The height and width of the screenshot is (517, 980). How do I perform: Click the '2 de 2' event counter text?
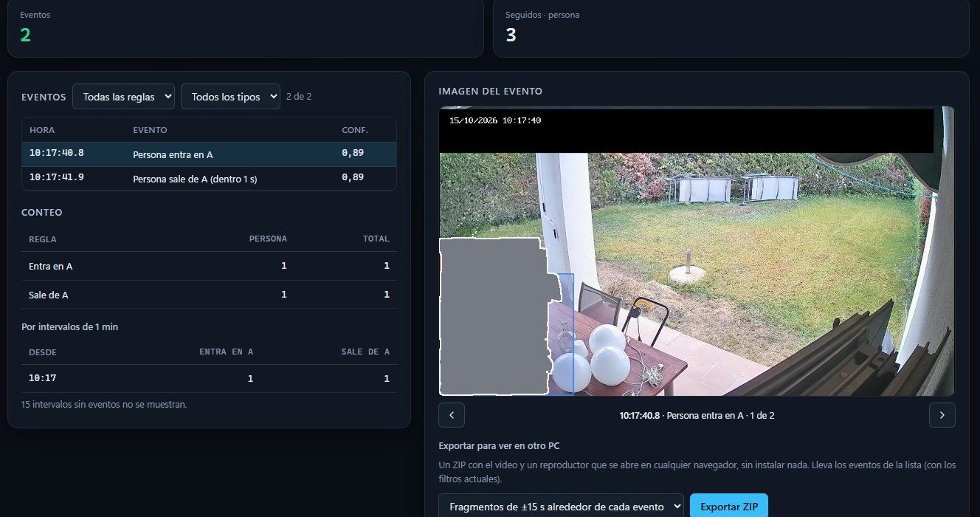point(299,97)
